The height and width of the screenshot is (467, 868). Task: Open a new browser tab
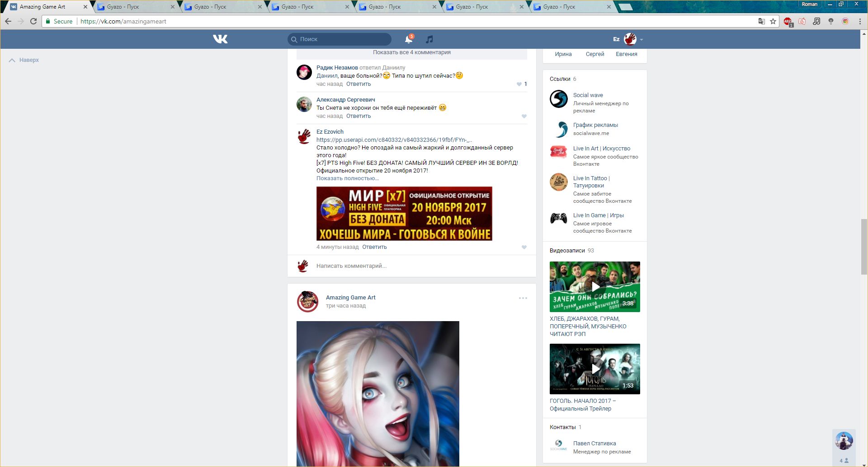[x=625, y=7]
